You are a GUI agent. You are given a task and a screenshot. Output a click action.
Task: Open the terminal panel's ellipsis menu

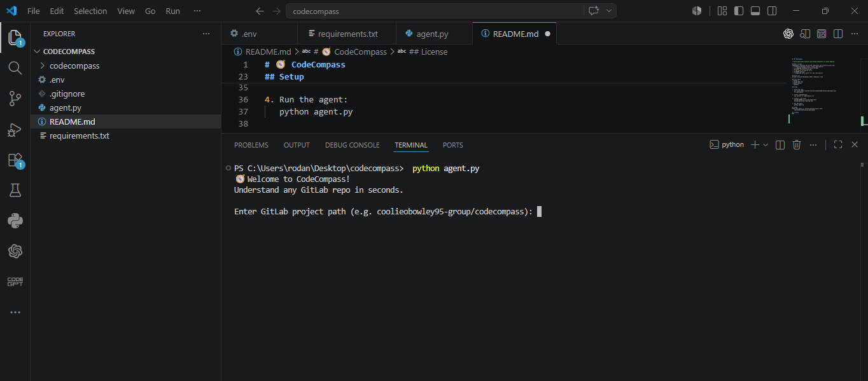[x=813, y=145]
